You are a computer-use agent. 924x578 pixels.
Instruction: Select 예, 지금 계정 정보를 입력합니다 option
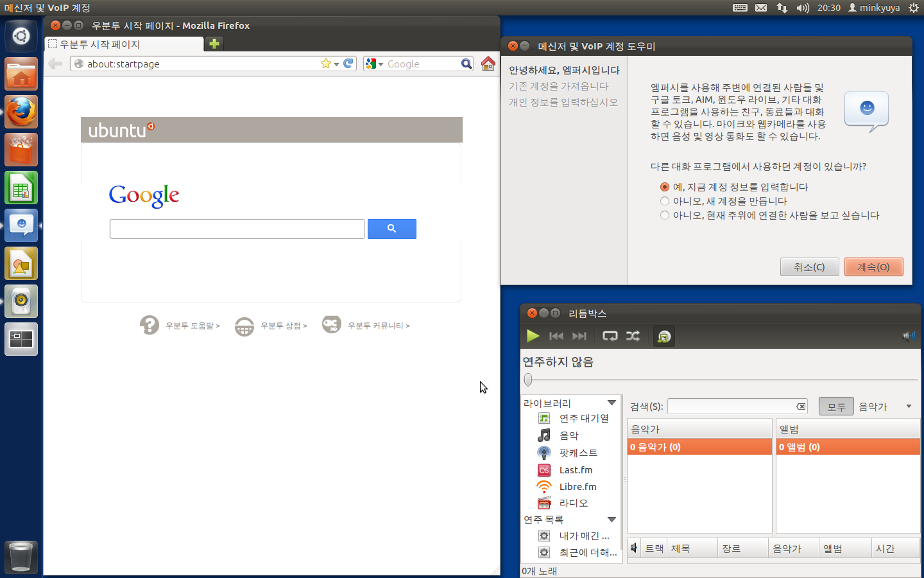click(x=734, y=187)
